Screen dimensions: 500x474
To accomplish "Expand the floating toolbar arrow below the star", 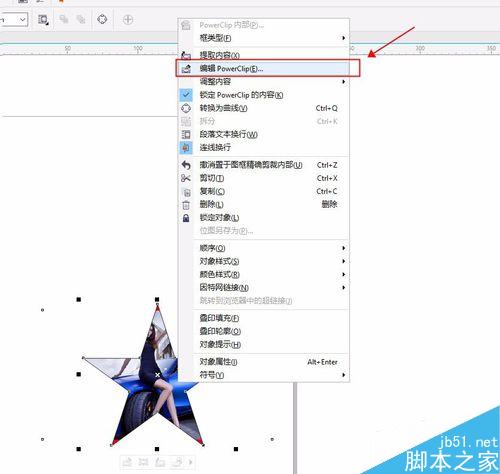I will (x=190, y=462).
